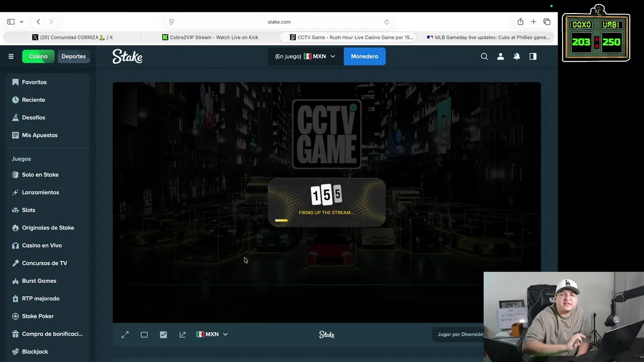Click the Favoritos bookmark icon
This screenshot has height=362, width=644.
[15, 82]
